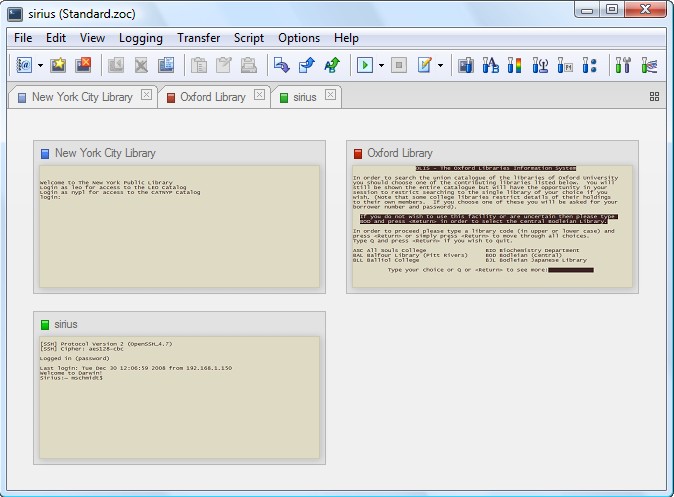This screenshot has width=674, height=497.
Task: Expand the run script dropdown arrow
Action: point(381,66)
